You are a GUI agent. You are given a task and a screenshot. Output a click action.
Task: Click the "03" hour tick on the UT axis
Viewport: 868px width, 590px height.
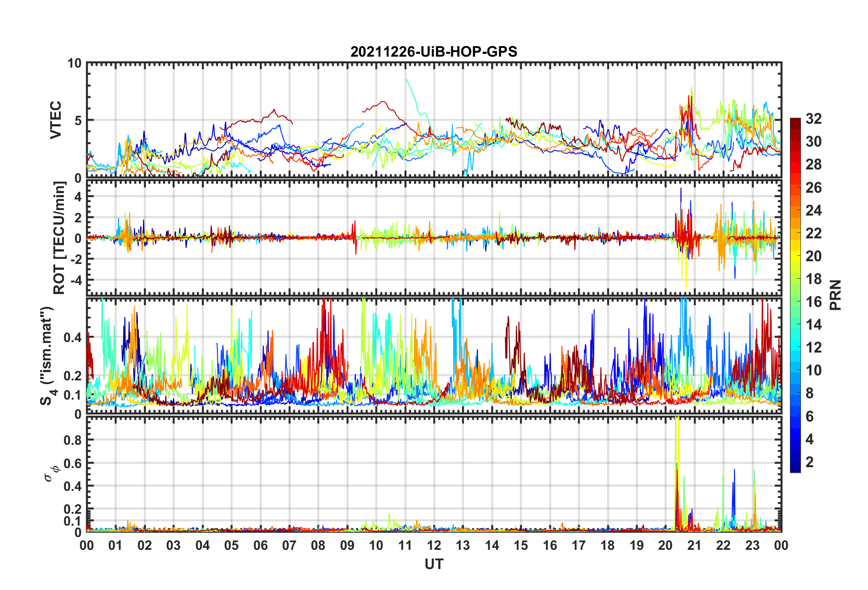(x=173, y=545)
